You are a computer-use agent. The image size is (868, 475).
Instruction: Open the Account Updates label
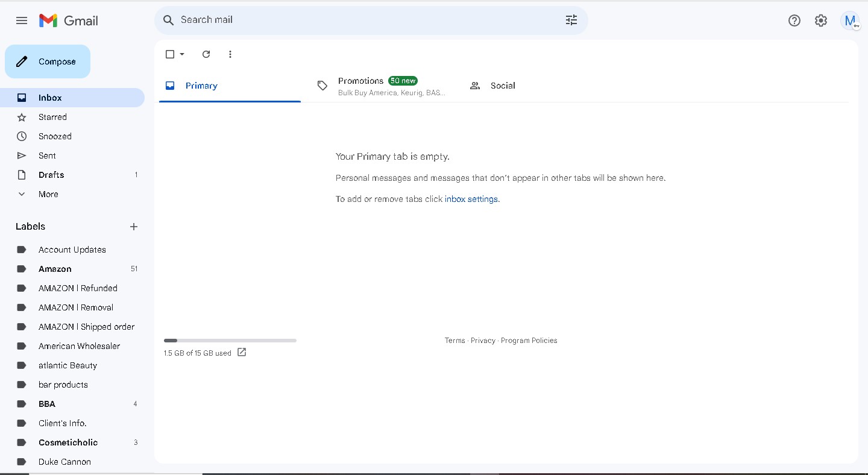click(72, 250)
